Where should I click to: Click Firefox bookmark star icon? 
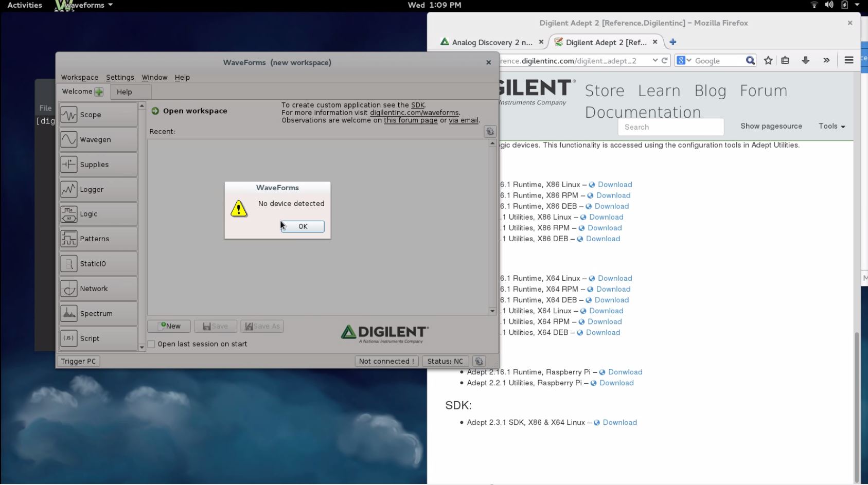pyautogui.click(x=768, y=61)
